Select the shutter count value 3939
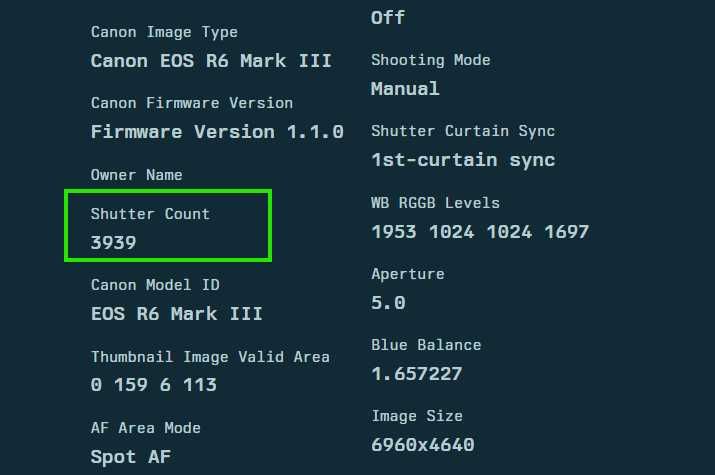 click(114, 243)
